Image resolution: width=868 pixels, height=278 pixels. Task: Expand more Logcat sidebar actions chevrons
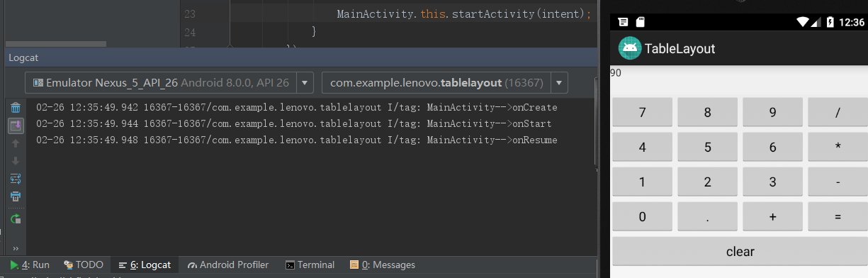point(16,249)
